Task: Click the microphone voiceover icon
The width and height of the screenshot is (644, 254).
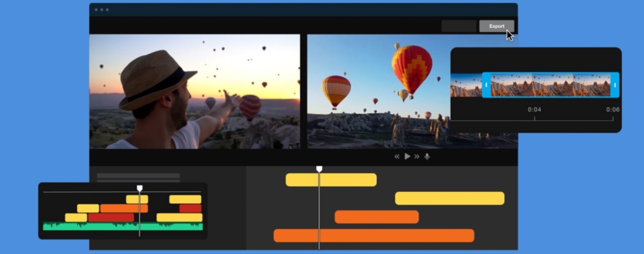Action: tap(427, 157)
